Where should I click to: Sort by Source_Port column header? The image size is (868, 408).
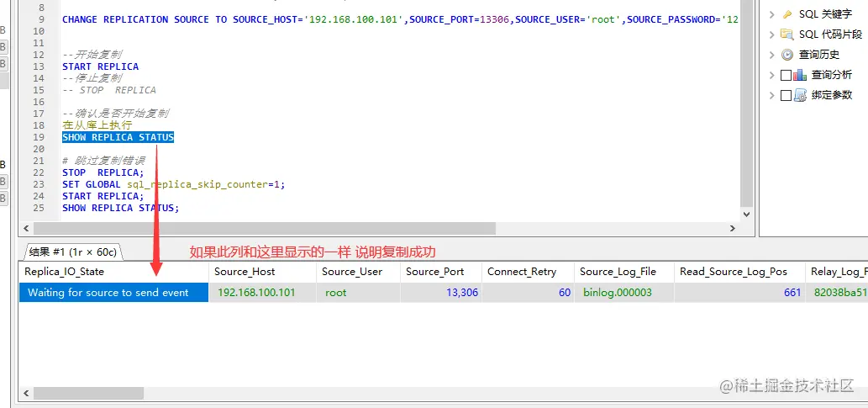point(440,272)
